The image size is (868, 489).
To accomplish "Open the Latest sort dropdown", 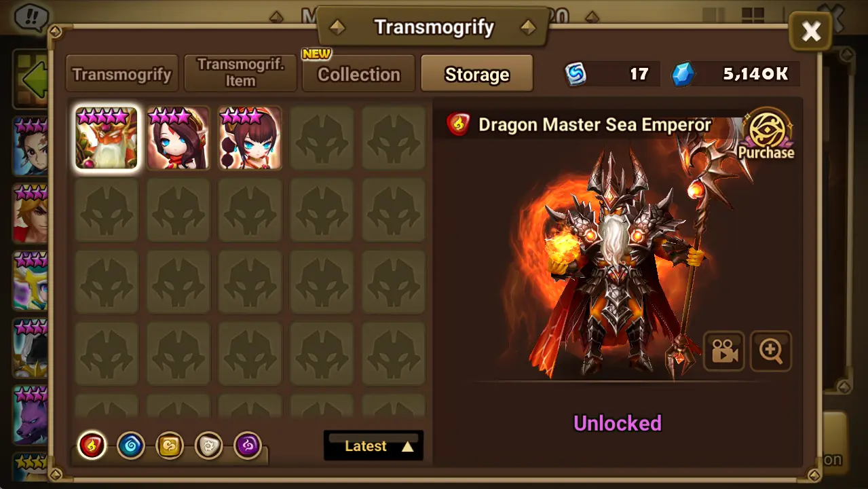I will (x=374, y=446).
